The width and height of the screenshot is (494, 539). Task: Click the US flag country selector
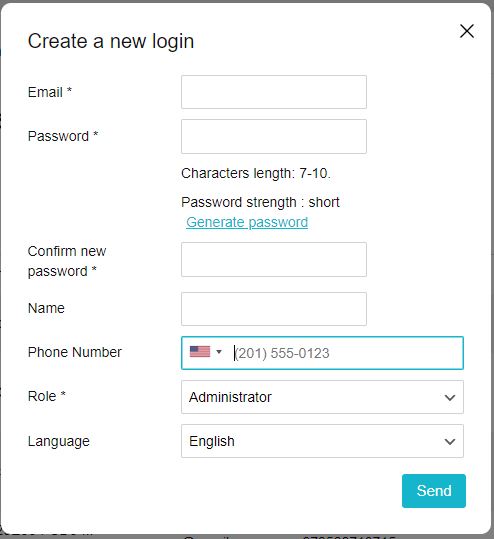[x=200, y=352]
